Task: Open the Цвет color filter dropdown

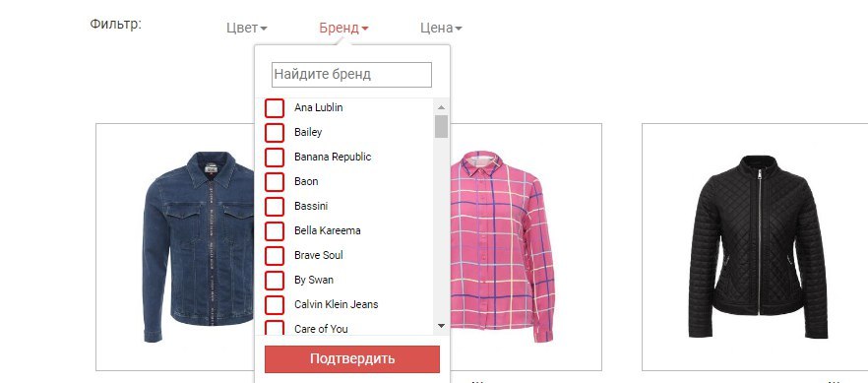Action: click(247, 28)
